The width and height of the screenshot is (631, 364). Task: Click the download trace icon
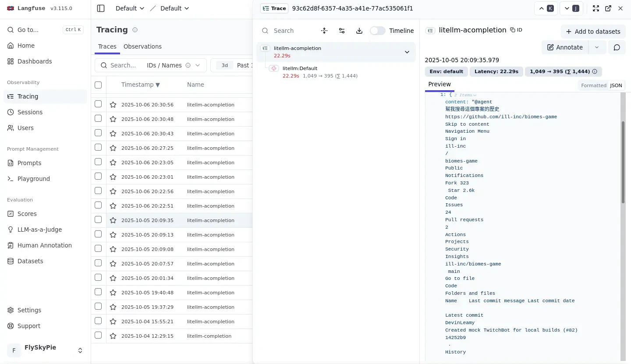359,31
